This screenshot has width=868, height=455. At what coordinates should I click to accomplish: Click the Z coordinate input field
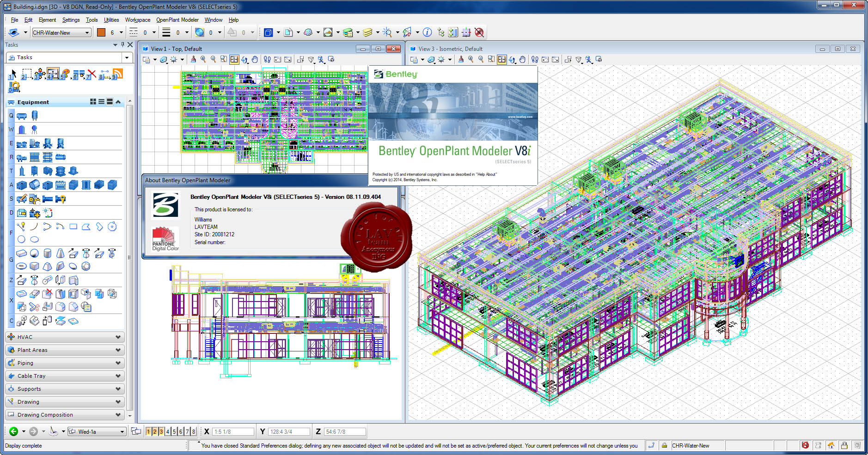tap(345, 431)
